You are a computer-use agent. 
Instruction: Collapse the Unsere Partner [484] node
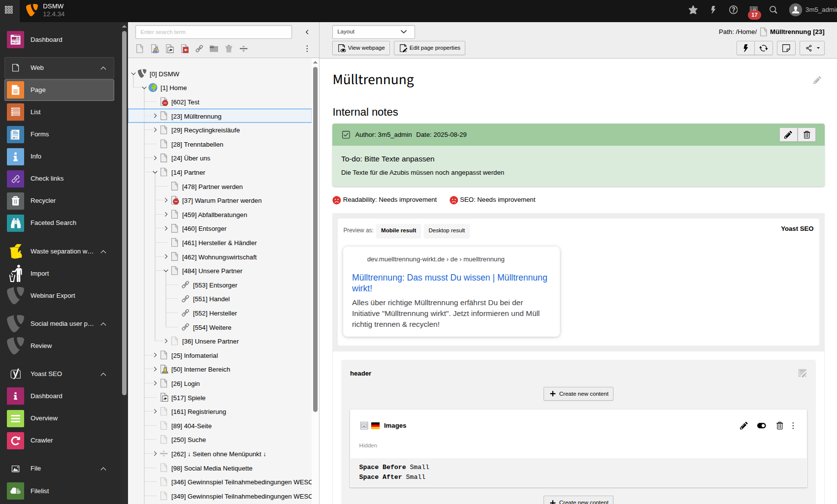[x=166, y=271]
